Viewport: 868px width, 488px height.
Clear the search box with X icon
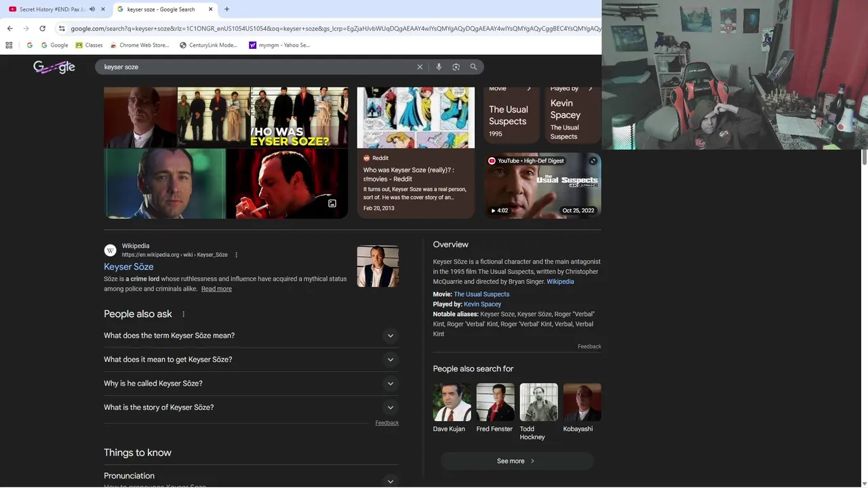pyautogui.click(x=420, y=67)
